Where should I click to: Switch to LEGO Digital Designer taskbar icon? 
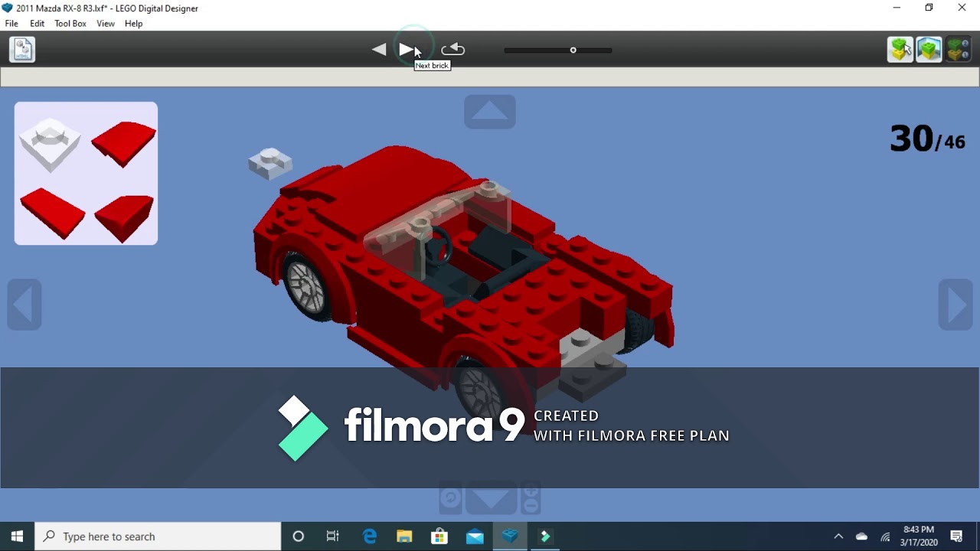(510, 536)
